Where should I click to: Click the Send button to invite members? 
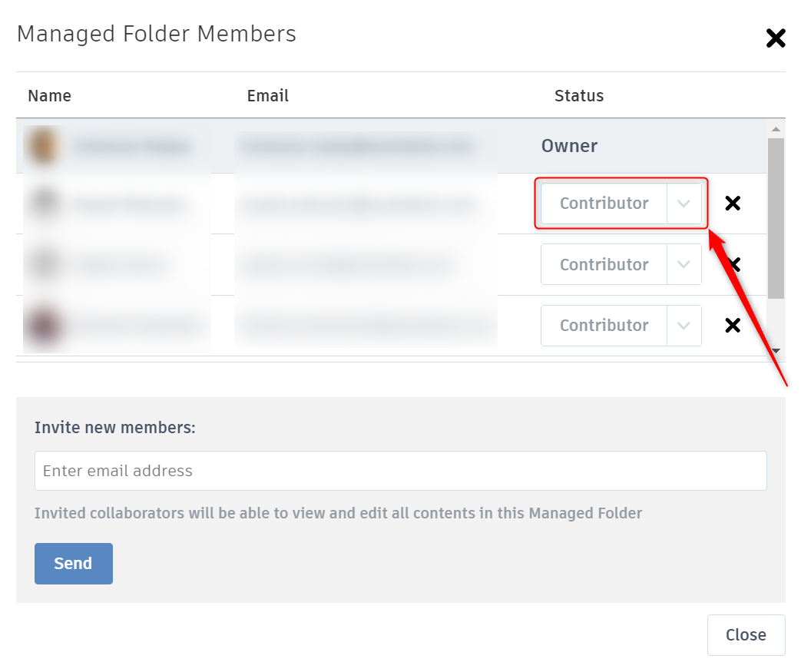[73, 563]
